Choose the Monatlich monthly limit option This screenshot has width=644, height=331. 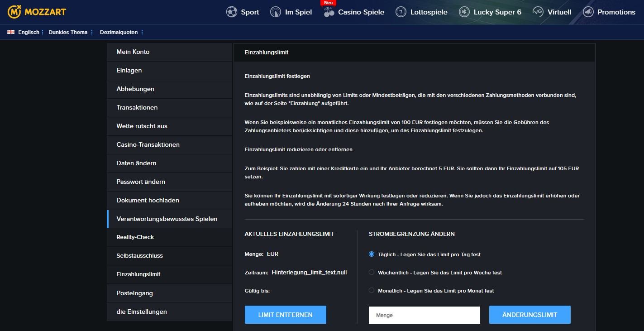[x=372, y=291]
